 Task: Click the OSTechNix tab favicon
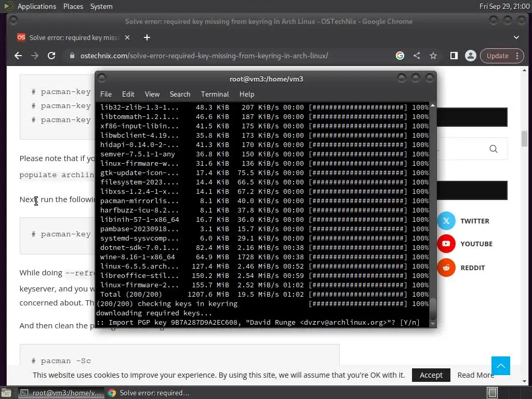[21, 37]
